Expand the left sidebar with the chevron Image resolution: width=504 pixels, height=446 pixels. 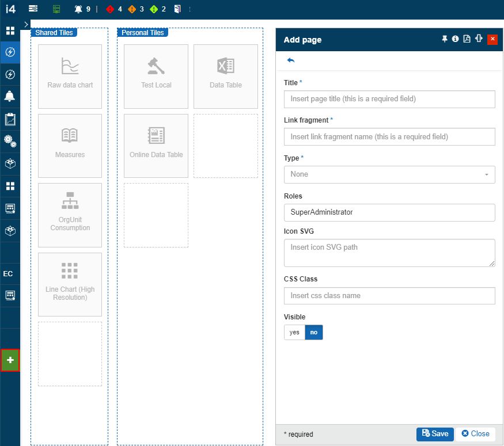point(26,24)
